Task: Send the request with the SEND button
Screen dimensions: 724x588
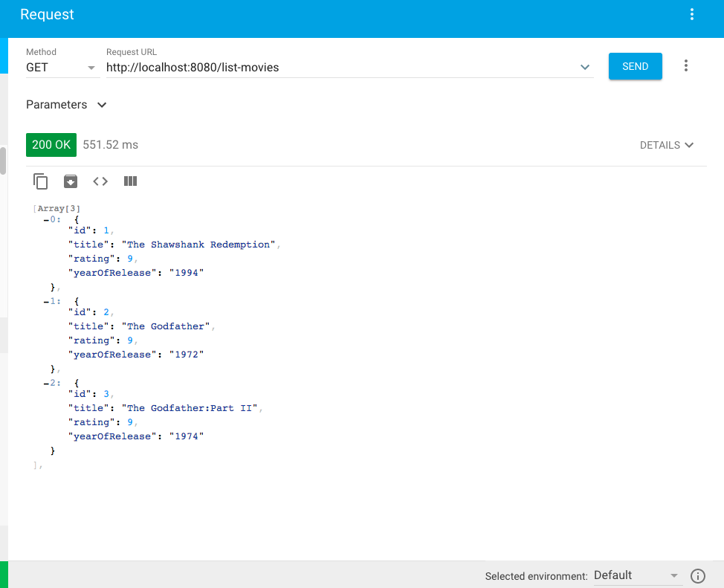Action: (636, 66)
